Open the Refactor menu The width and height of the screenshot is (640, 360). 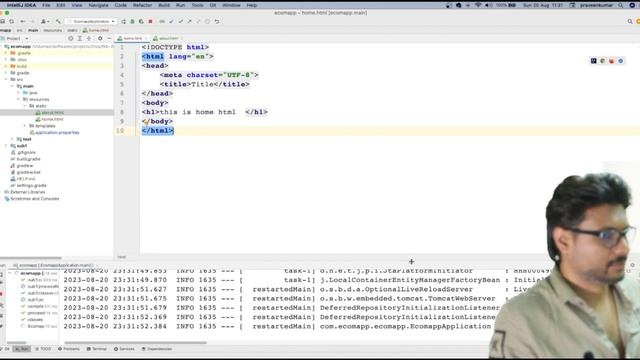pyautogui.click(x=142, y=5)
